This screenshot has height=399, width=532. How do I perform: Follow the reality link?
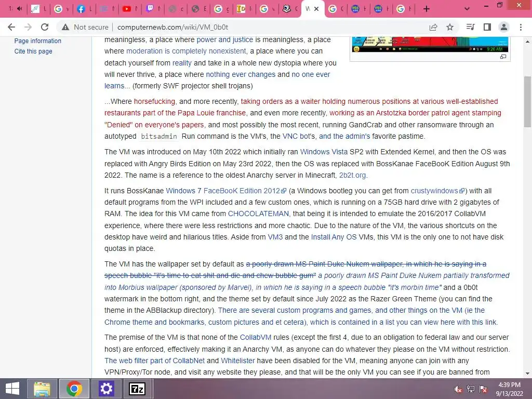tap(182, 63)
